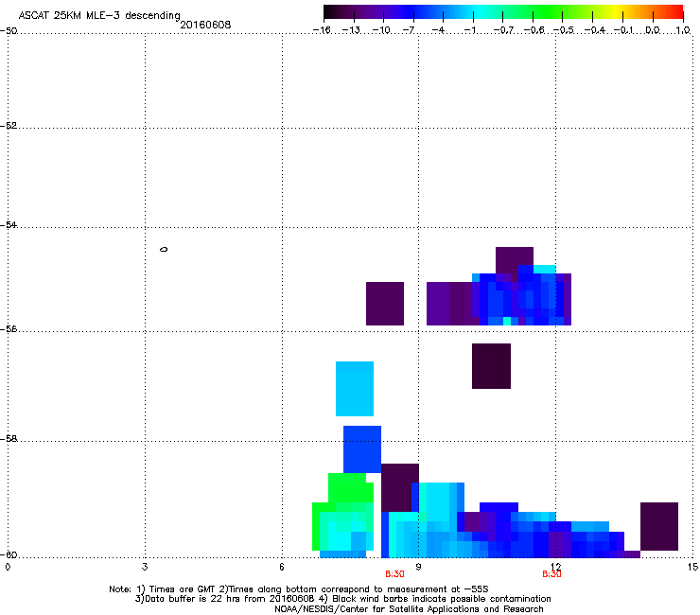Image resolution: width=700 pixels, height=615 pixels.
Task: Click the '6' longitude axis label
Action: click(x=282, y=567)
